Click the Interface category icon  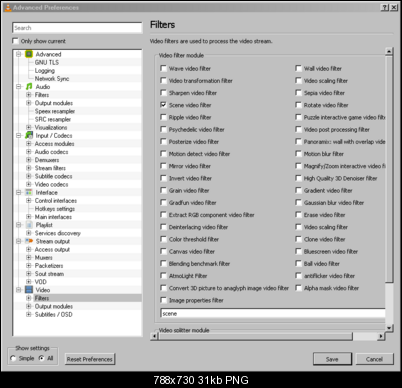[x=29, y=192]
